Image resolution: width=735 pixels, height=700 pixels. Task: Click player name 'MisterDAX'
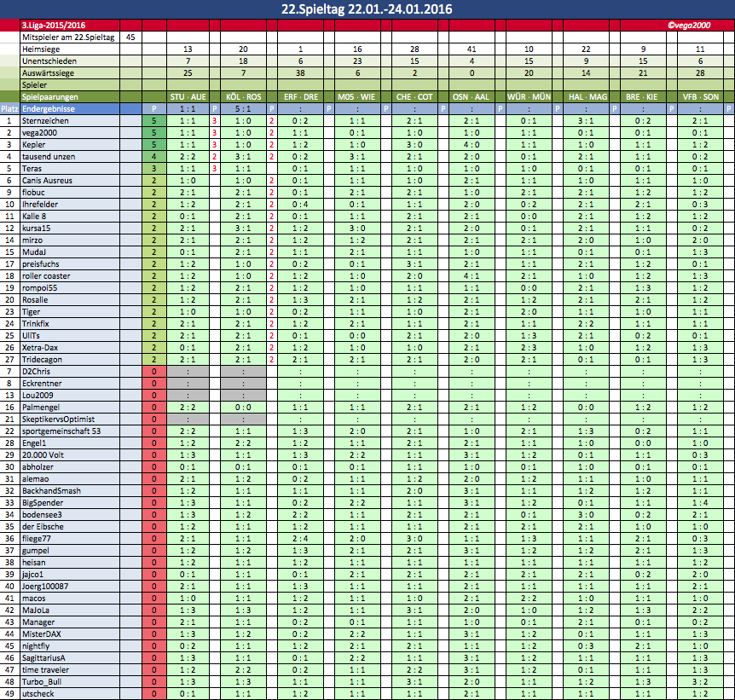pos(42,634)
